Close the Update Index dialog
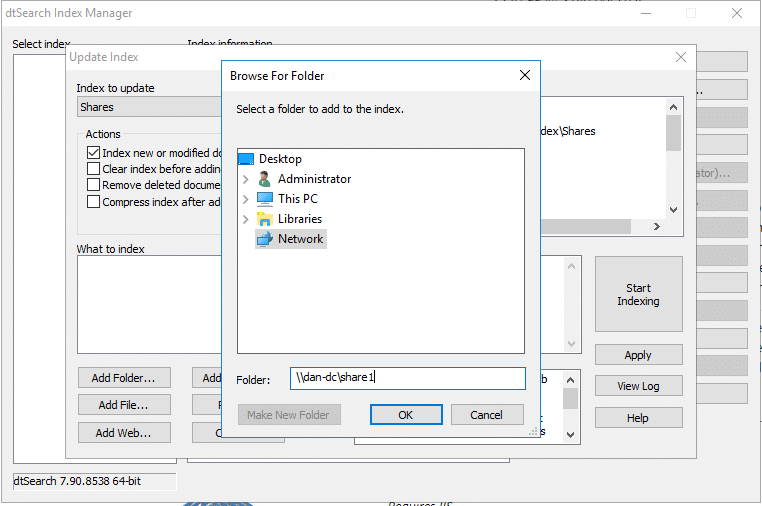 pyautogui.click(x=681, y=57)
